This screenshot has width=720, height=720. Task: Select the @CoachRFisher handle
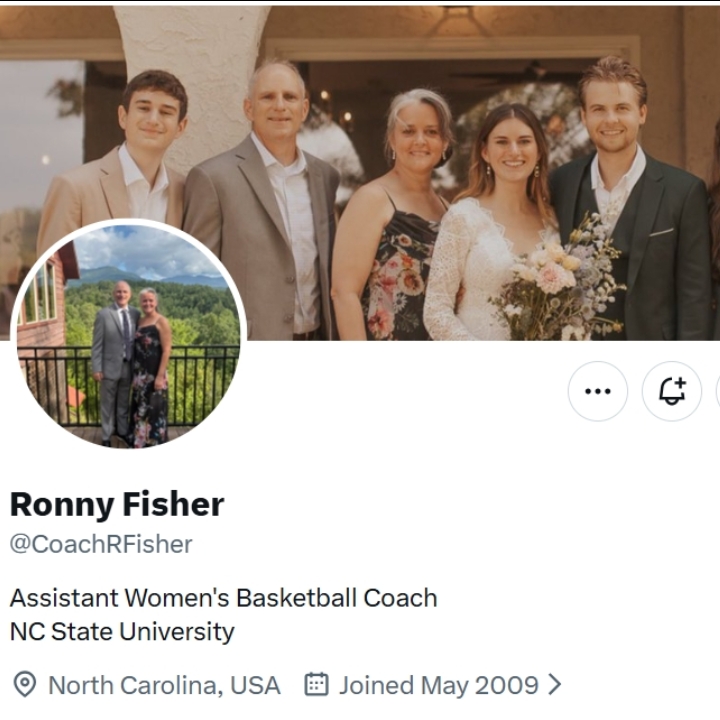coord(101,544)
